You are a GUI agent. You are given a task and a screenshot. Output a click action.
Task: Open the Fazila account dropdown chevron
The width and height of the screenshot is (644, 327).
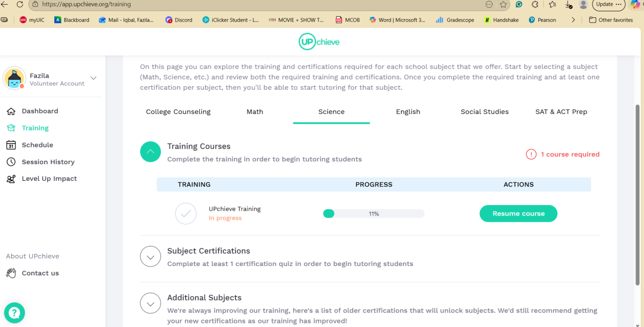click(93, 78)
